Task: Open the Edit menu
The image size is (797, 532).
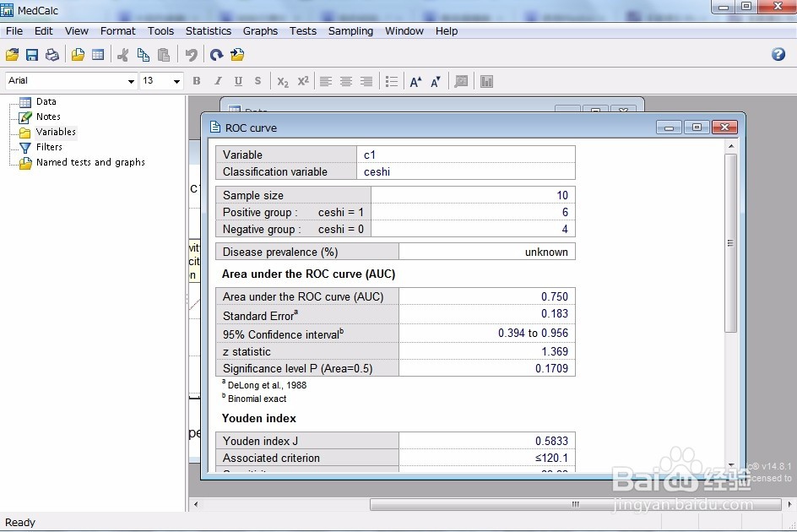Action: click(x=44, y=31)
